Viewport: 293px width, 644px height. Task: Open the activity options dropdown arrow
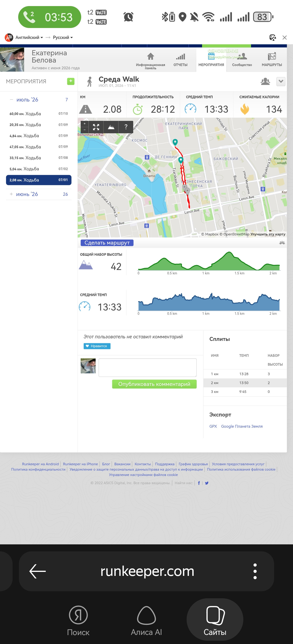click(281, 81)
